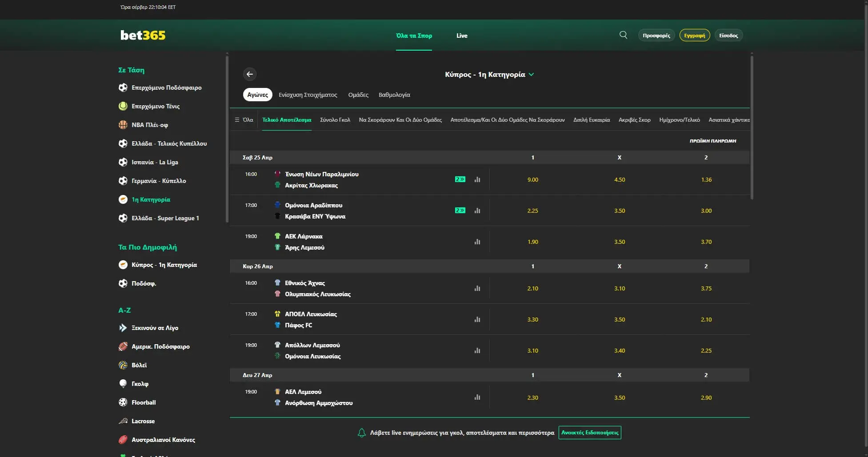The width and height of the screenshot is (868, 457).
Task: Click lacrosse stick icon beside Lacrosse
Action: [123, 421]
